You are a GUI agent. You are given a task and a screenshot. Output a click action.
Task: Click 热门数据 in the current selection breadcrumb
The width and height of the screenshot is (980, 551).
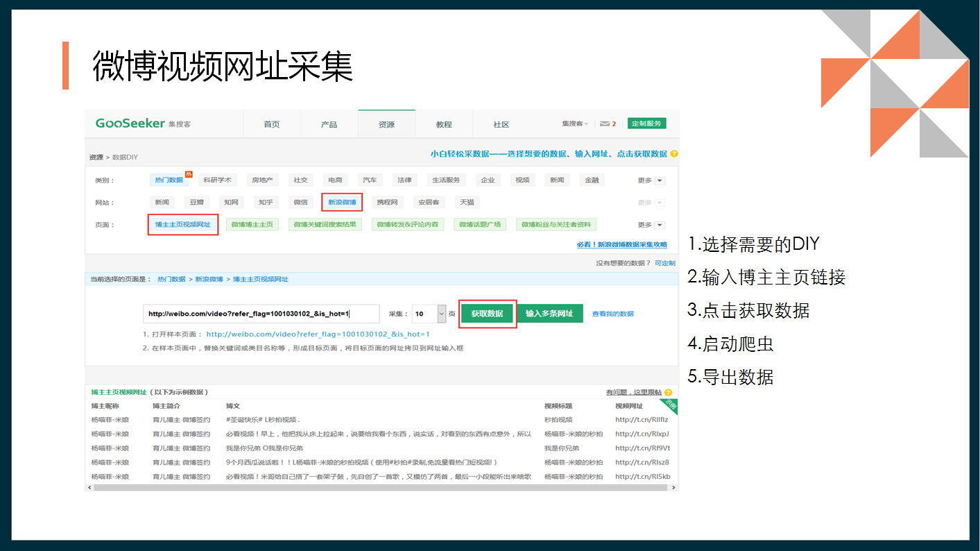[x=171, y=279]
